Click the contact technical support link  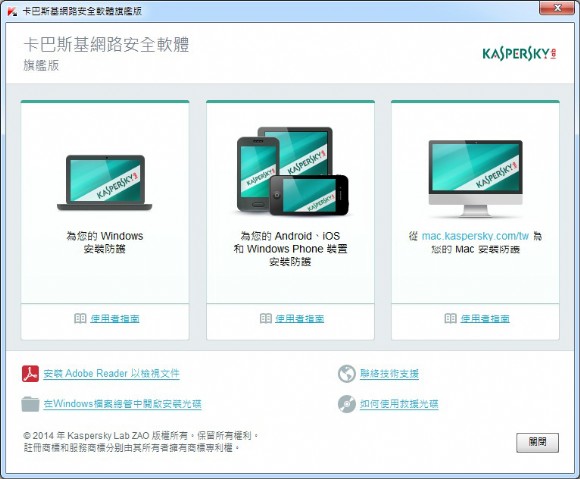389,374
